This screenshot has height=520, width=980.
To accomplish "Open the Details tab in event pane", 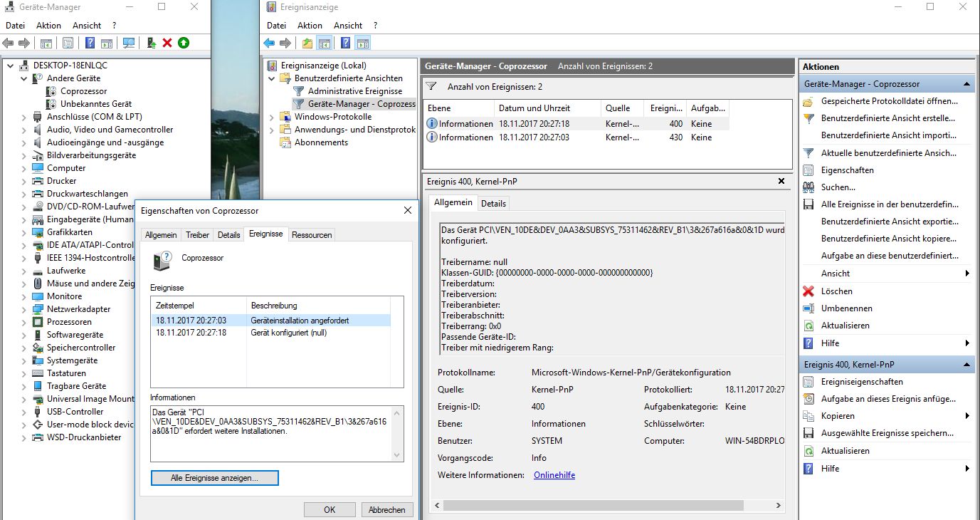I will pyautogui.click(x=493, y=204).
